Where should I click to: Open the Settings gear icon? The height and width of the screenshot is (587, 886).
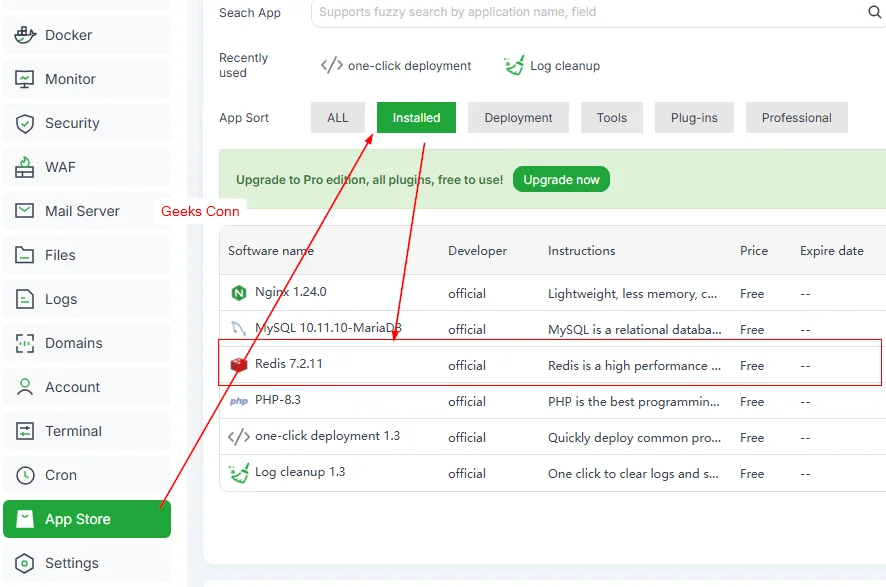point(24,563)
